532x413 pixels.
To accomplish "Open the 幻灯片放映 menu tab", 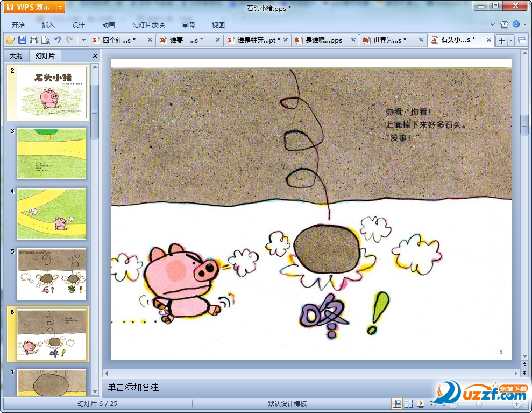I will [x=148, y=25].
